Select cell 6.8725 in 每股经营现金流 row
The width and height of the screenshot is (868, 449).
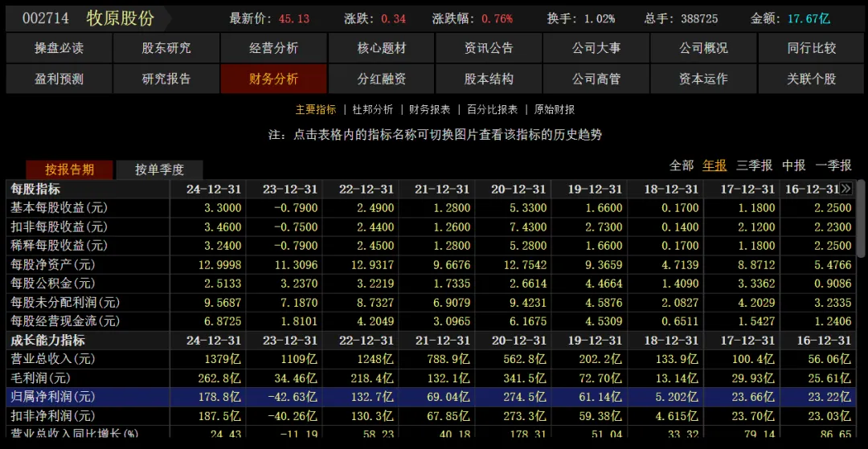click(x=223, y=321)
